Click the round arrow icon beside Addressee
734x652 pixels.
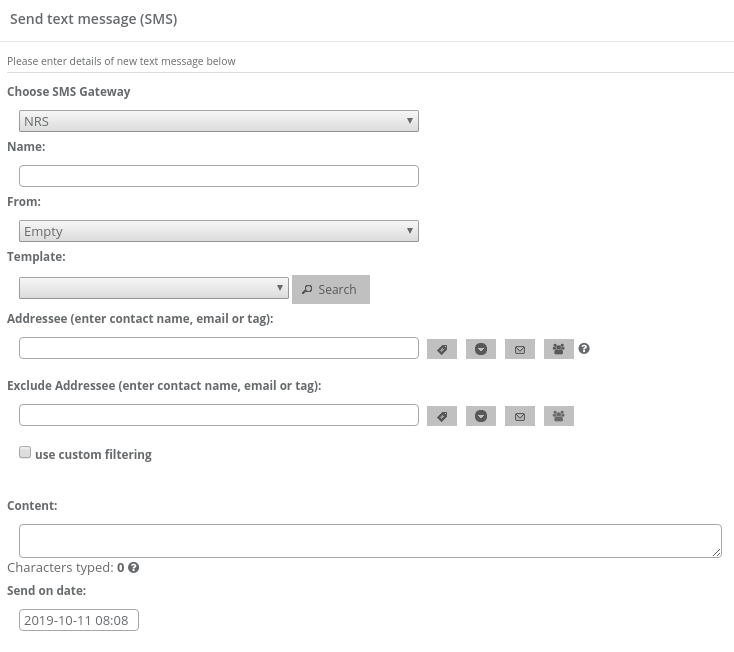(x=481, y=349)
